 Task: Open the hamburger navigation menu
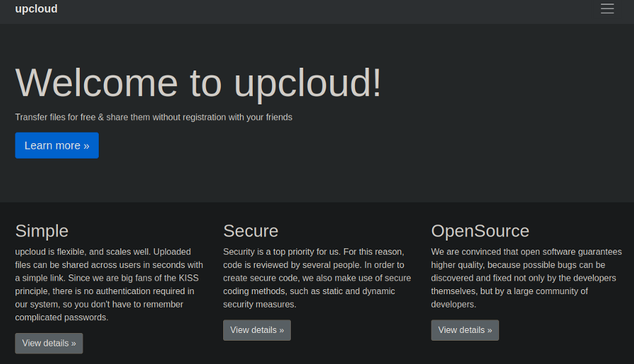click(606, 9)
